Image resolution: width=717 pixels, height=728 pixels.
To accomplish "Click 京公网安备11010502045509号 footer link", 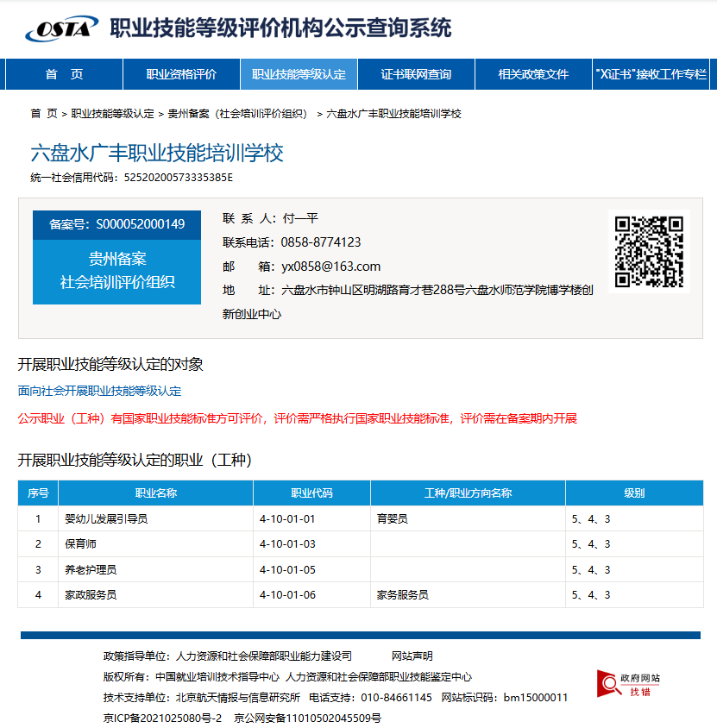I will pos(307,719).
